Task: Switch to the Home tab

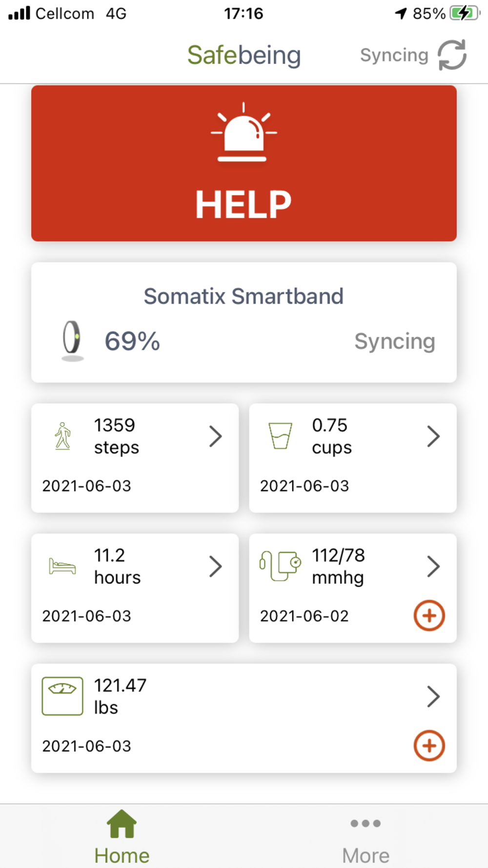Action: (122, 837)
